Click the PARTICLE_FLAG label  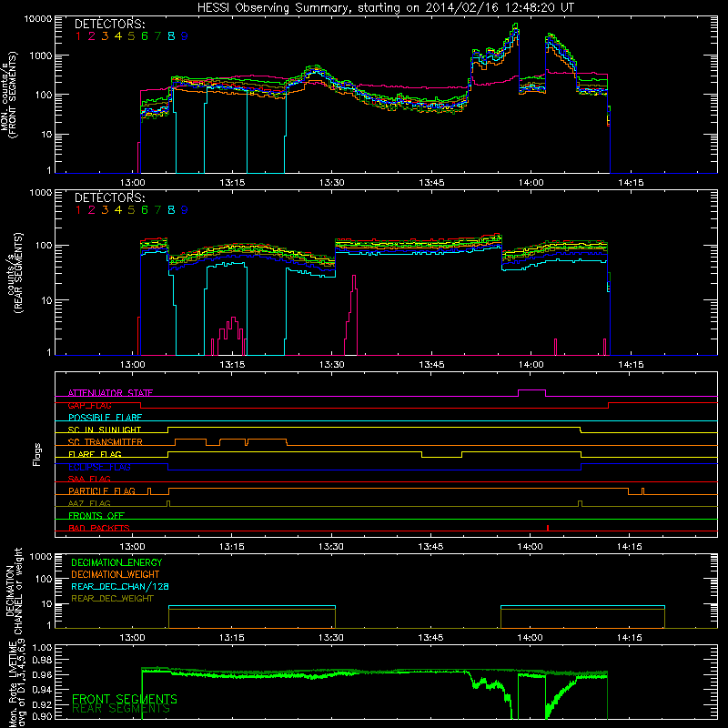tap(102, 491)
